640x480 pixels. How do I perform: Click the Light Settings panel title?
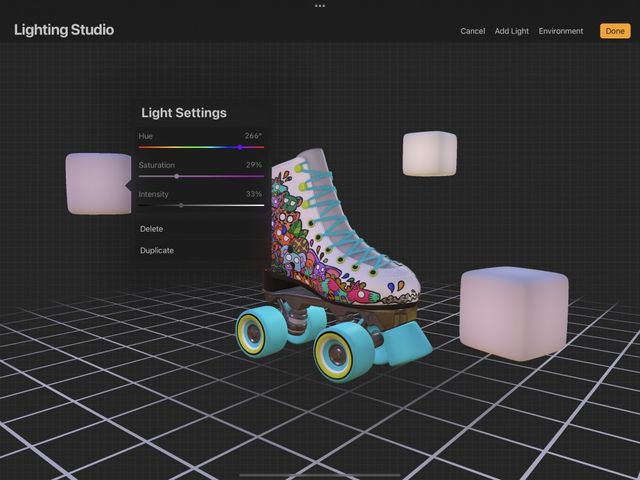tap(184, 113)
